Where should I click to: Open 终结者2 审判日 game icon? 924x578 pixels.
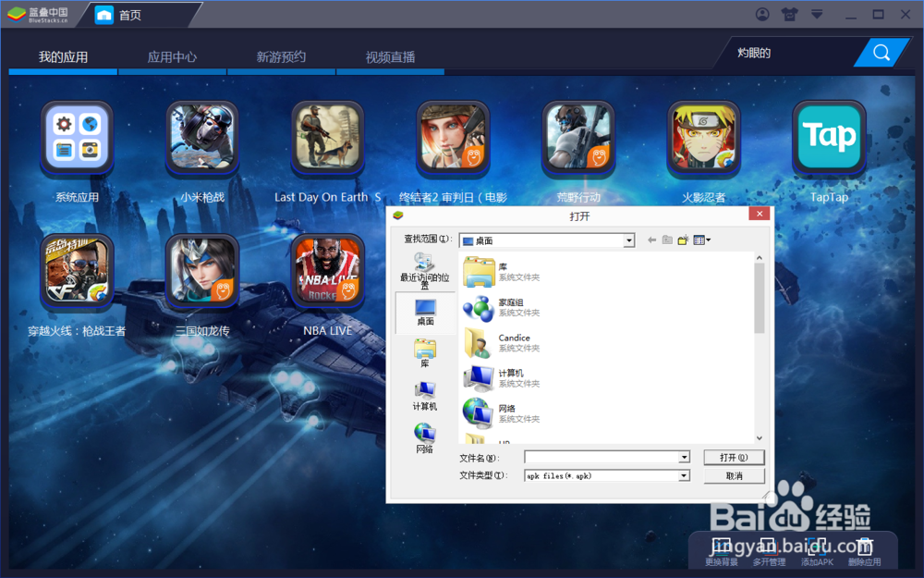[x=453, y=139]
